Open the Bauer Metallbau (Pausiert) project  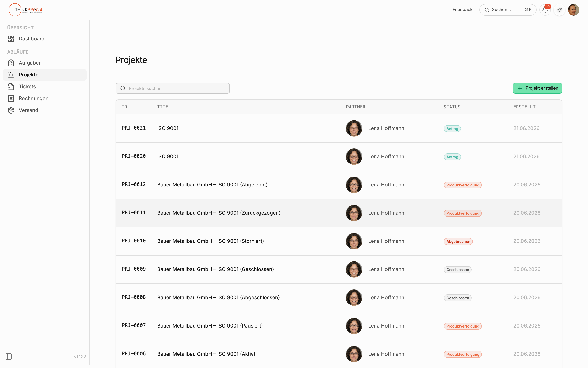(x=339, y=326)
